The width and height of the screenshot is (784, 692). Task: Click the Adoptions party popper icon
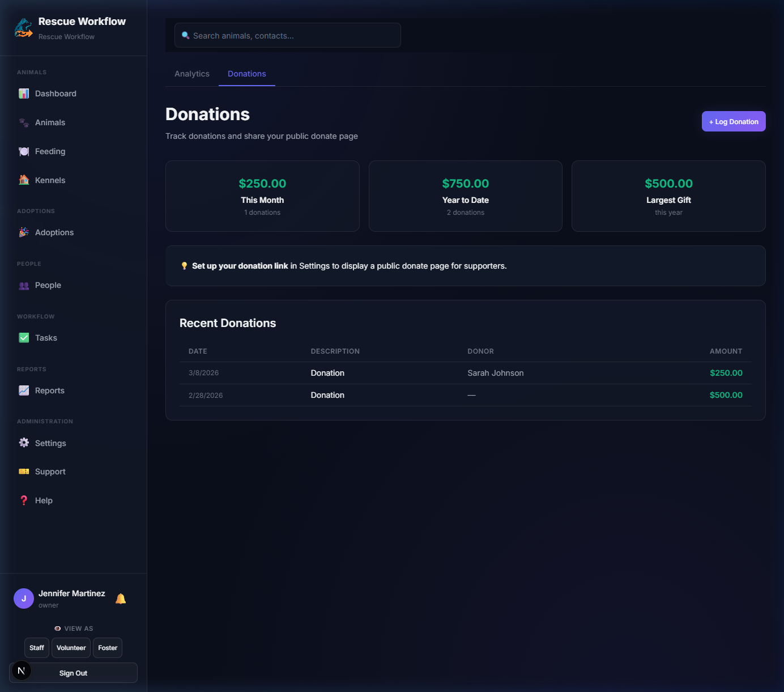click(24, 232)
